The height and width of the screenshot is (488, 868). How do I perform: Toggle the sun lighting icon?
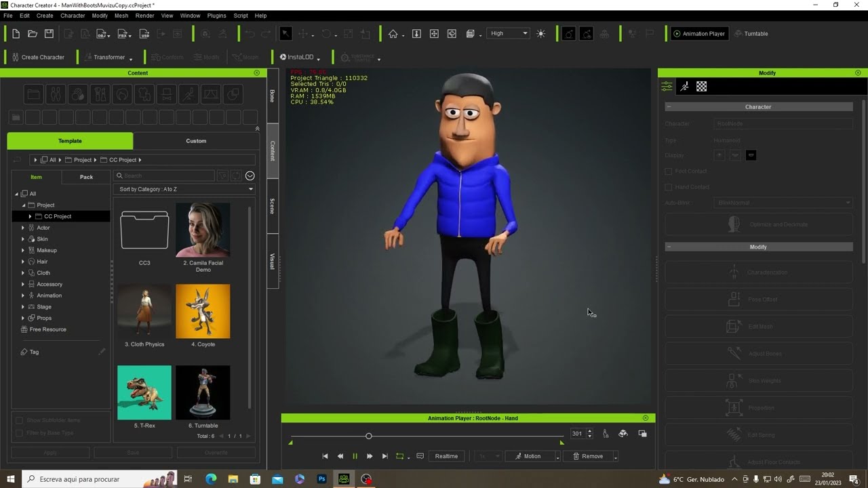[x=540, y=34]
